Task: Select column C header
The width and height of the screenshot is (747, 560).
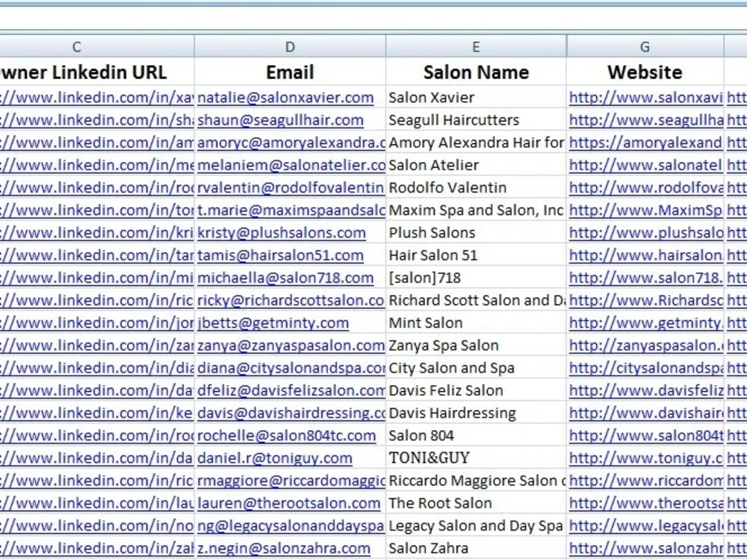Action: coord(96,46)
